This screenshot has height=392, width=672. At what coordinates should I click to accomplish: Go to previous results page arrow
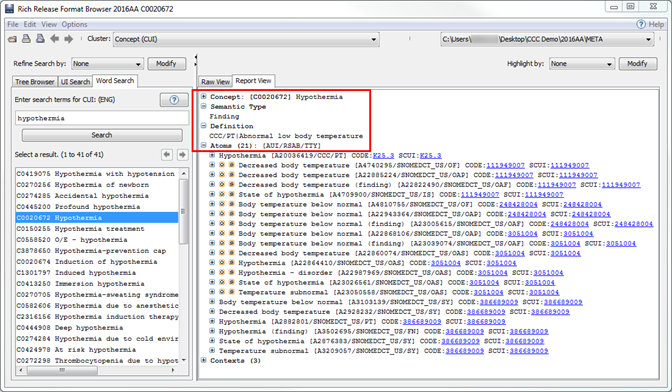pyautogui.click(x=167, y=154)
